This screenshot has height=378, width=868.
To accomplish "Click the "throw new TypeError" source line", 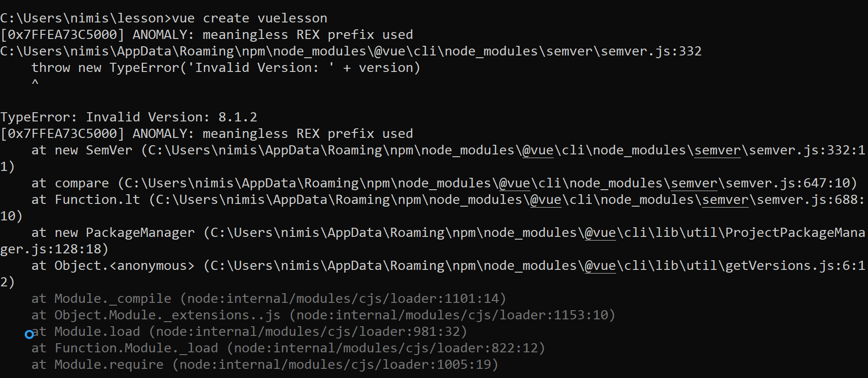I will tap(225, 68).
